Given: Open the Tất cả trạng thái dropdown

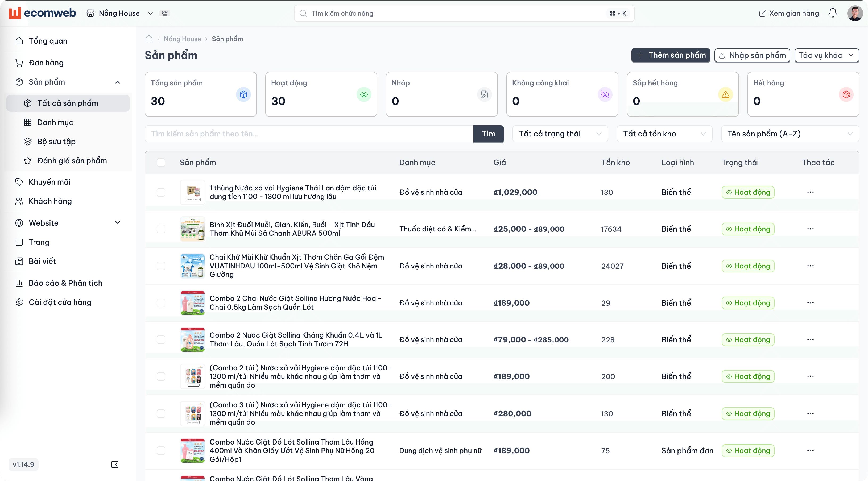Looking at the screenshot, I should coord(560,134).
